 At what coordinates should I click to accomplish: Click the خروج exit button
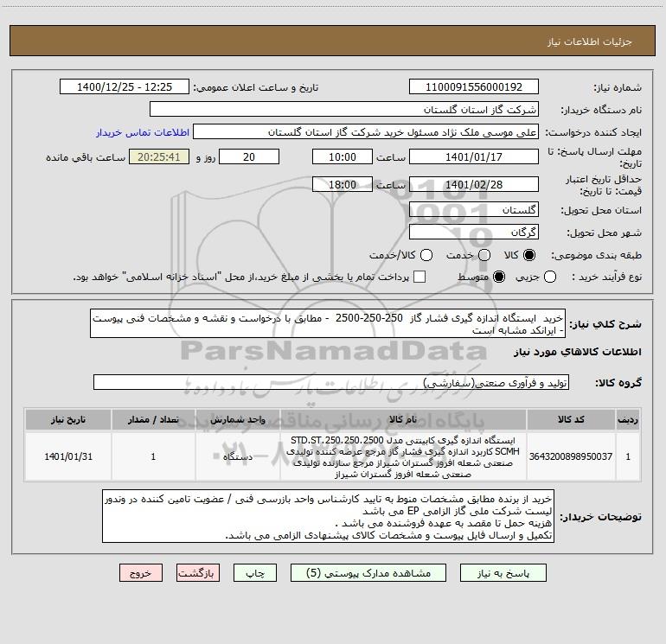coord(141,573)
